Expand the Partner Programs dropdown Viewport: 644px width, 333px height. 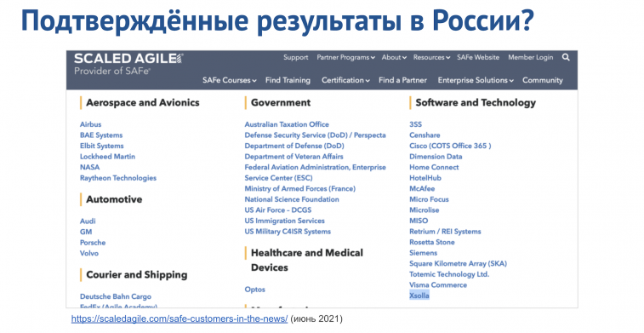(346, 58)
